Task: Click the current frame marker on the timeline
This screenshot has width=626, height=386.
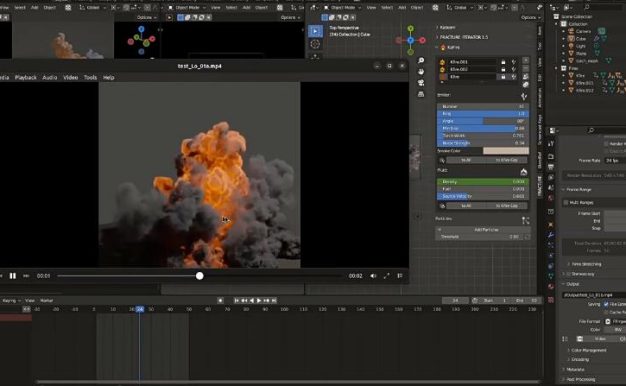Action: pos(140,309)
